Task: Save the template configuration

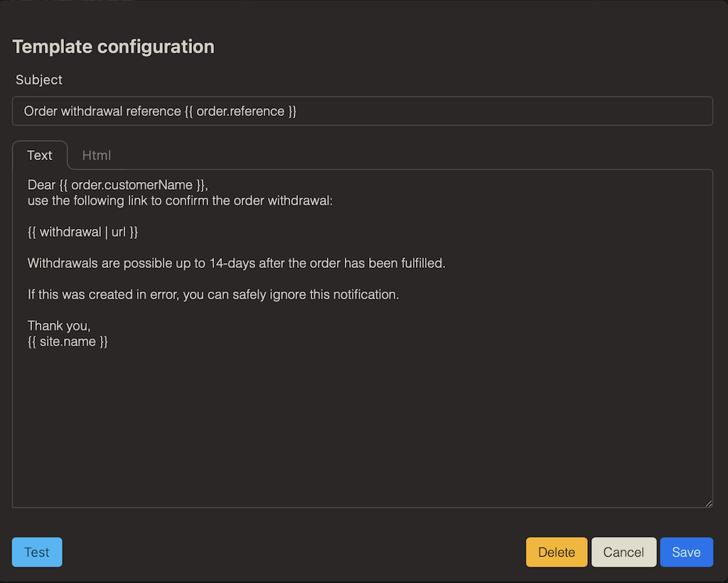Action: pos(686,552)
